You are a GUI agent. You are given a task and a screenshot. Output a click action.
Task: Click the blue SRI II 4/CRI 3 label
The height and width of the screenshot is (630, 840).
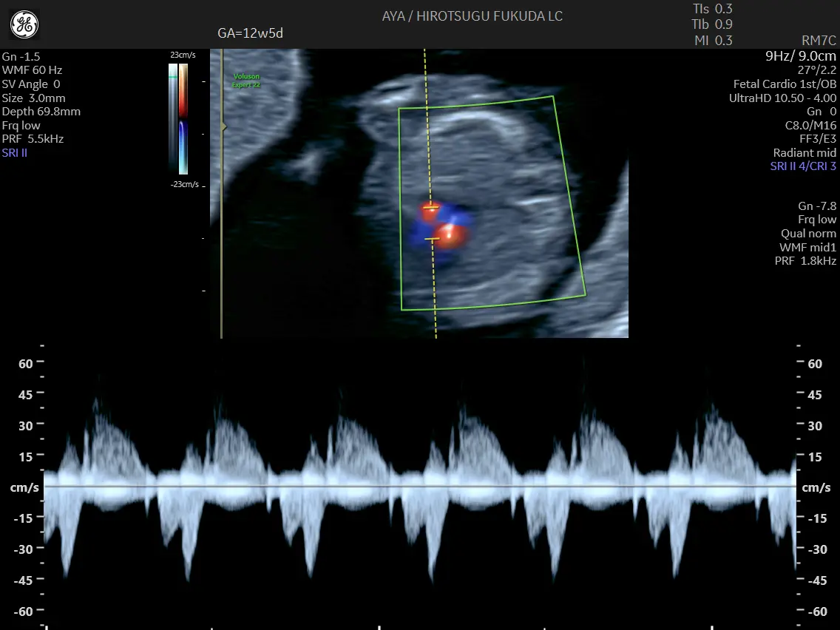[803, 166]
